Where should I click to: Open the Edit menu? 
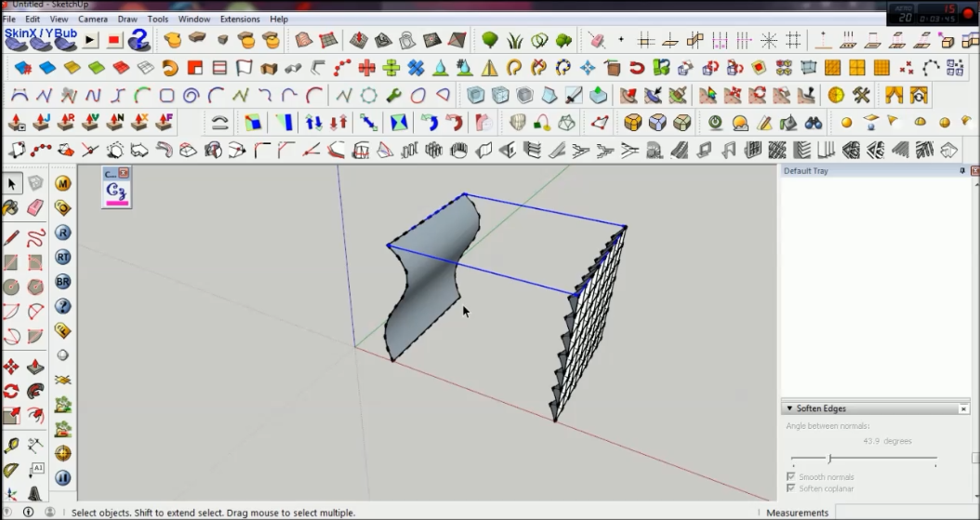click(x=33, y=20)
